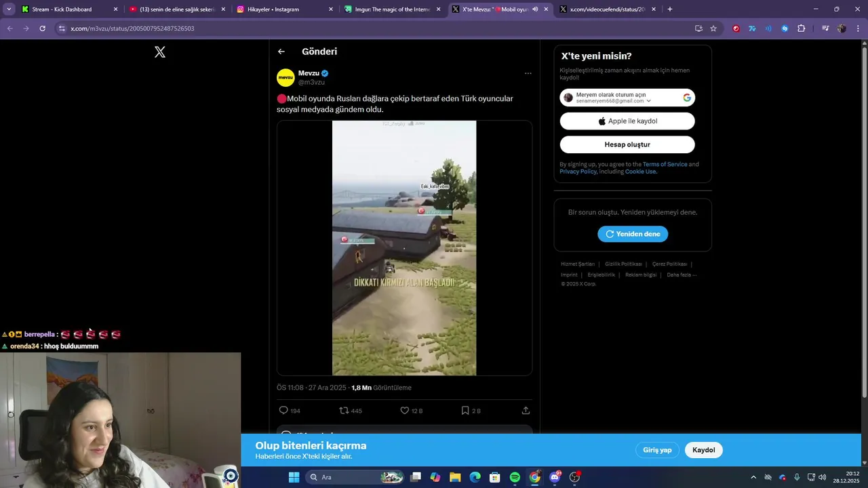Bookmark this page with star icon
This screenshot has height=488, width=868.
pyautogui.click(x=713, y=28)
